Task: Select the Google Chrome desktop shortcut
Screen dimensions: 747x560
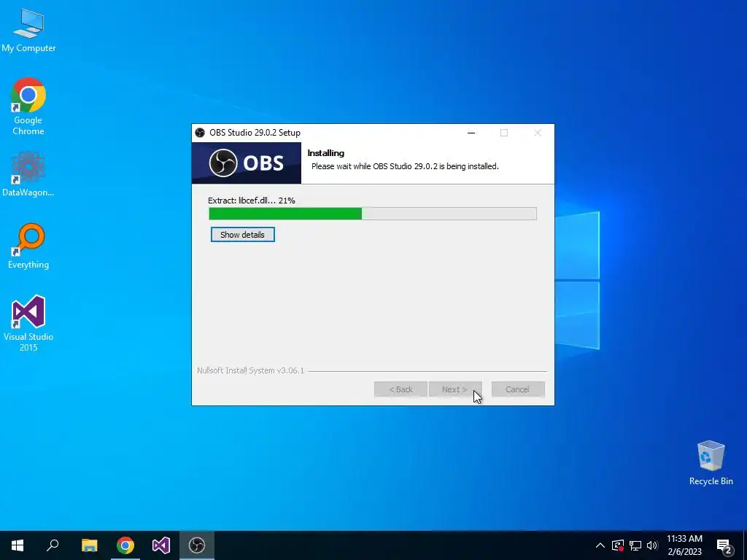Action: pos(28,106)
